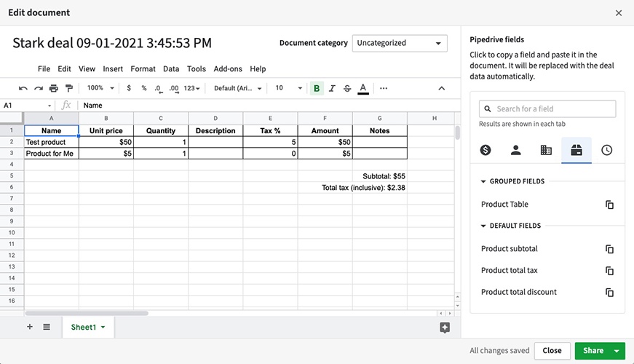Image resolution: width=634 pixels, height=364 pixels.
Task: Click the redo icon in the toolbar
Action: (39, 88)
